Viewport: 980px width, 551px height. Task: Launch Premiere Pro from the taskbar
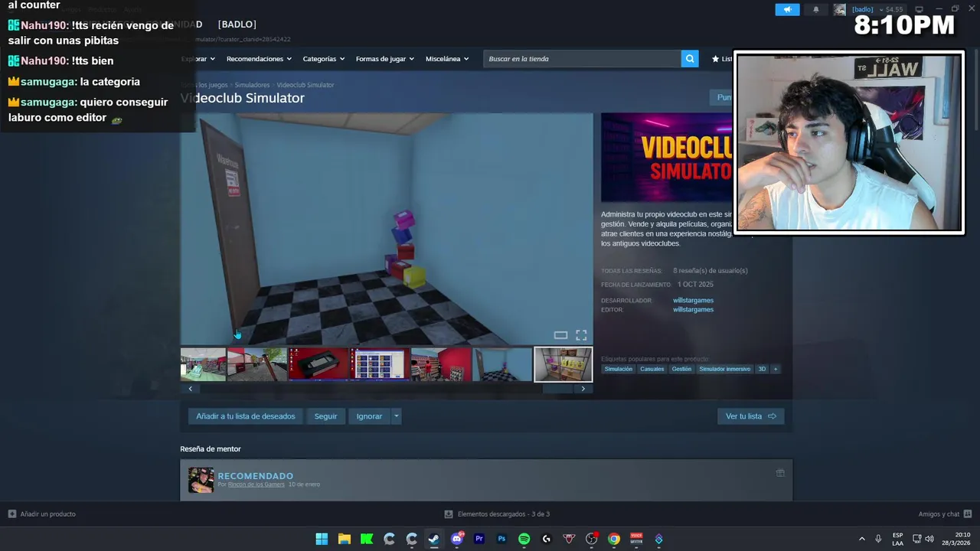pos(479,539)
